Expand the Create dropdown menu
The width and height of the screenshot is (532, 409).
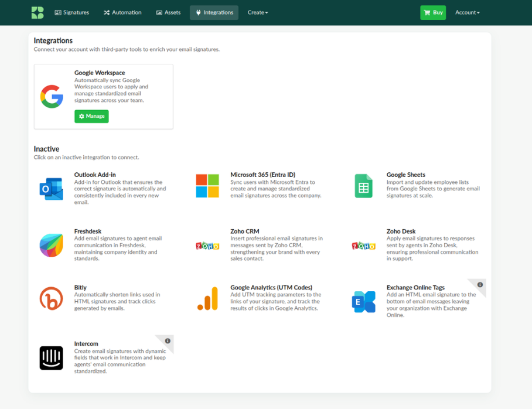point(258,12)
